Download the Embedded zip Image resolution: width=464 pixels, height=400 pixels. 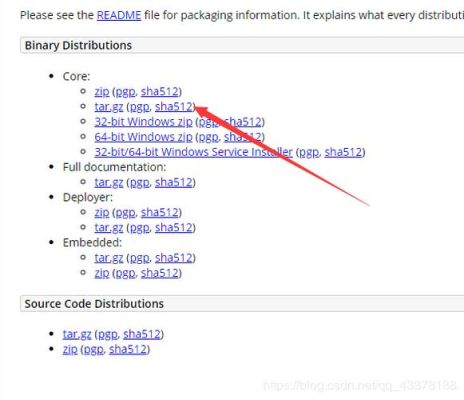[x=102, y=273]
